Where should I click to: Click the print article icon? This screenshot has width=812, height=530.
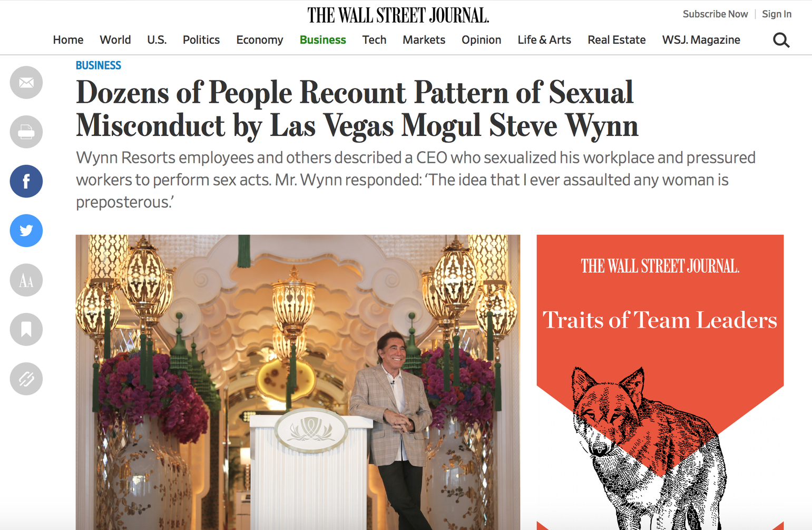[x=26, y=132]
